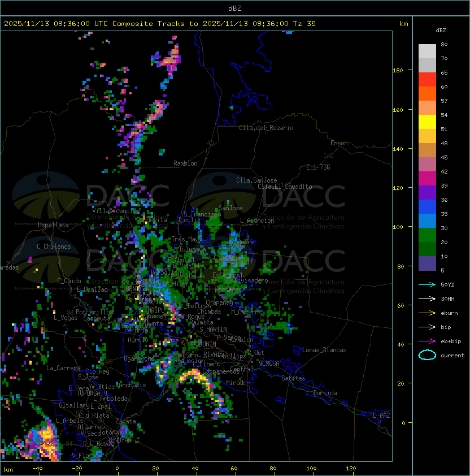The image size is (470, 476).
Task: Click the 'C_Guido' map label
Action: (69, 281)
